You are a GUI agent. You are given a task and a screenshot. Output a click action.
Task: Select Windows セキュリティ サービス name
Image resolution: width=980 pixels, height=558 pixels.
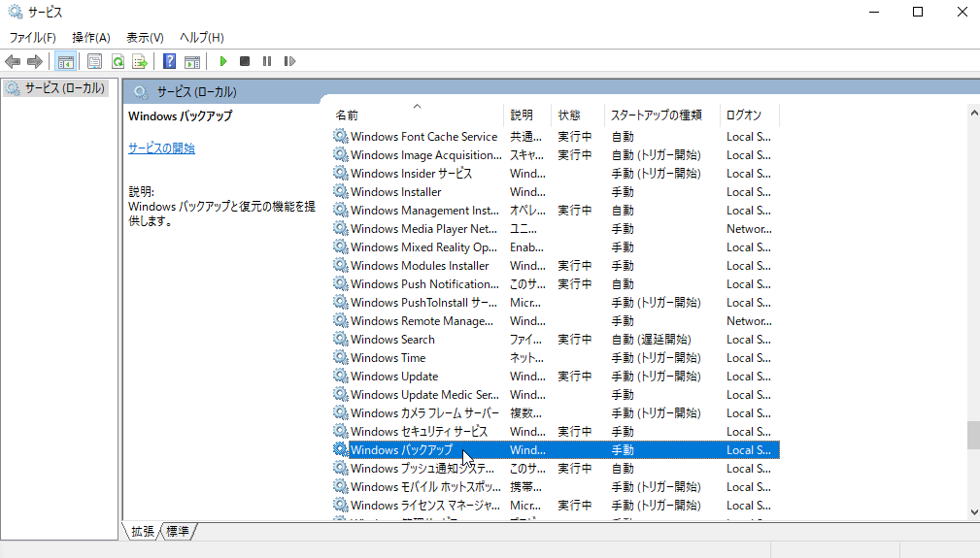(x=419, y=431)
